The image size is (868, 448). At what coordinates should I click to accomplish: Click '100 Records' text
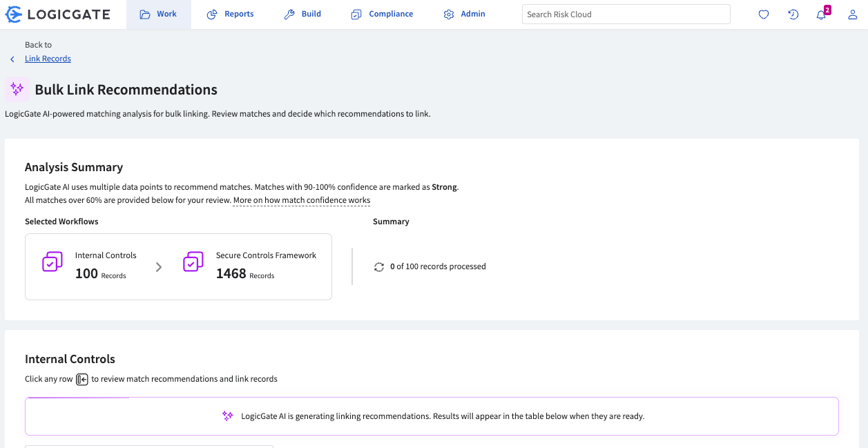tap(101, 274)
